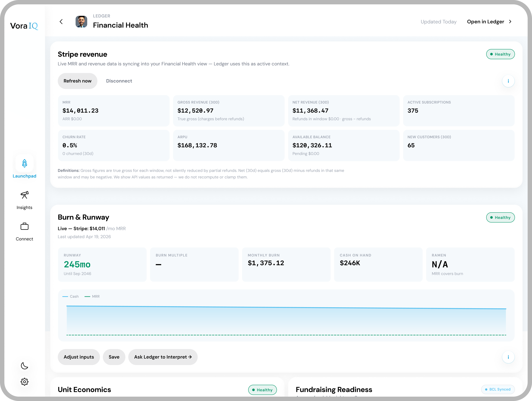
Task: Click Pending $0.00 text
Action: (306, 154)
